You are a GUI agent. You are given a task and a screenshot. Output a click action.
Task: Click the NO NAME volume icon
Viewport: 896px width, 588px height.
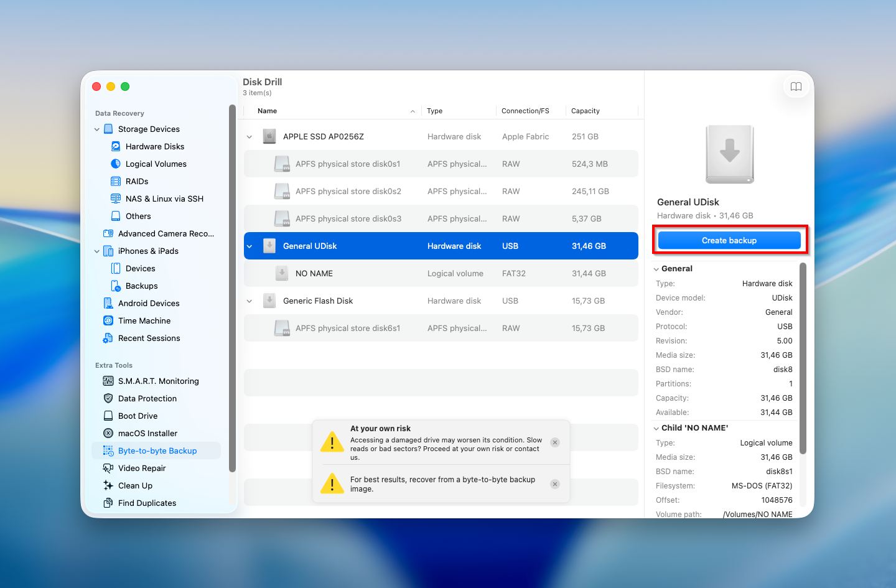tap(282, 273)
